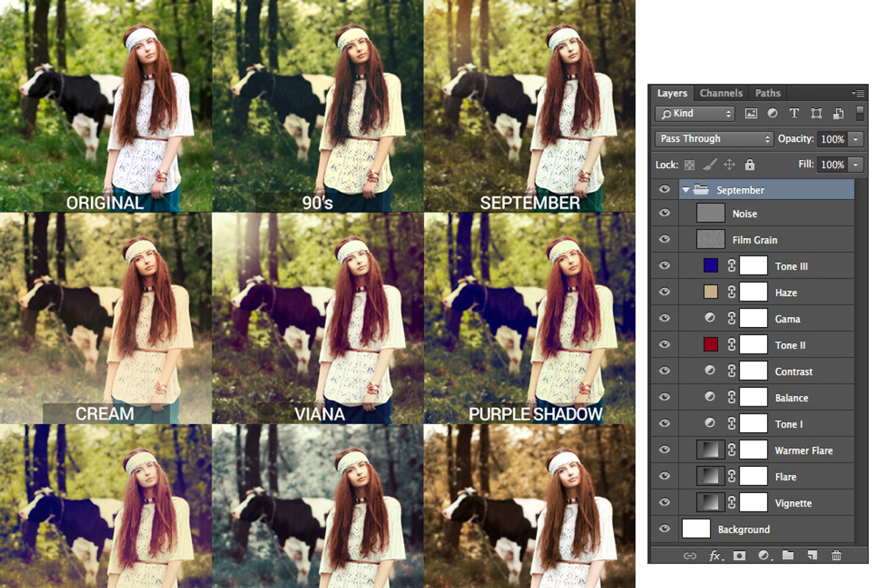The height and width of the screenshot is (588, 882).
Task: Lock position move icon
Action: tap(729, 165)
